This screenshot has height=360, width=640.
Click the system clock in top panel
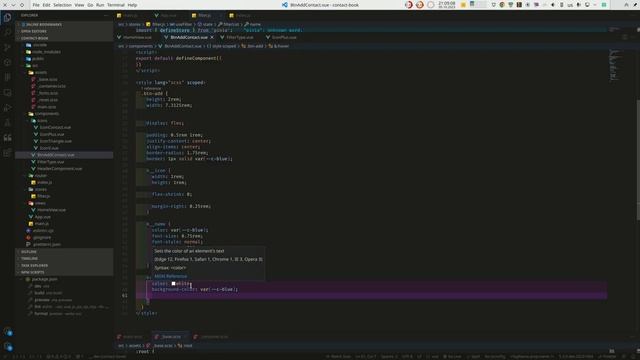(447, 5)
